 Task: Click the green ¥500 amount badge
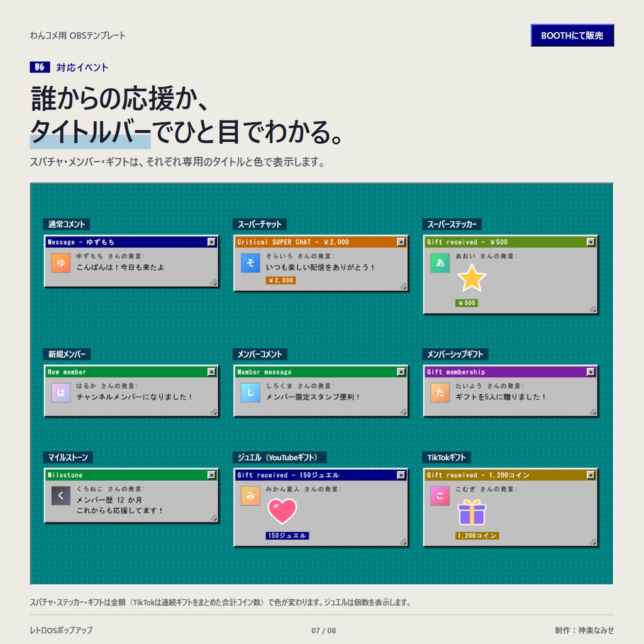click(x=467, y=303)
